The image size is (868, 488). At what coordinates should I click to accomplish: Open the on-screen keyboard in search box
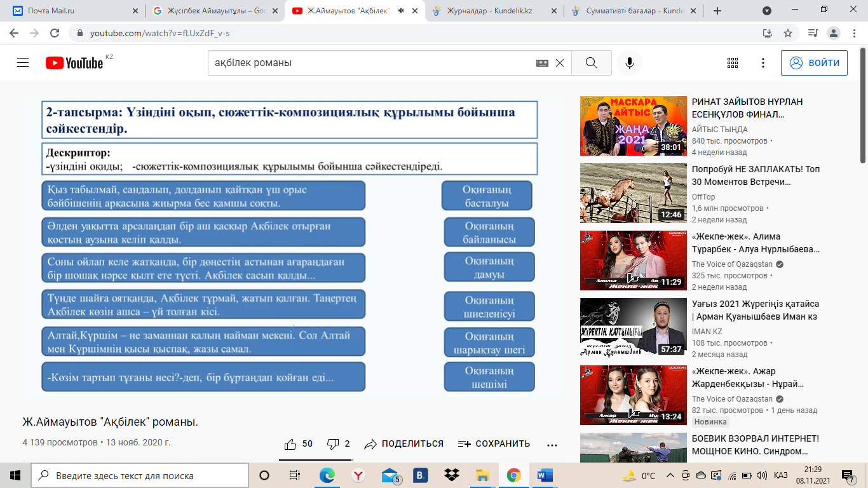542,63
